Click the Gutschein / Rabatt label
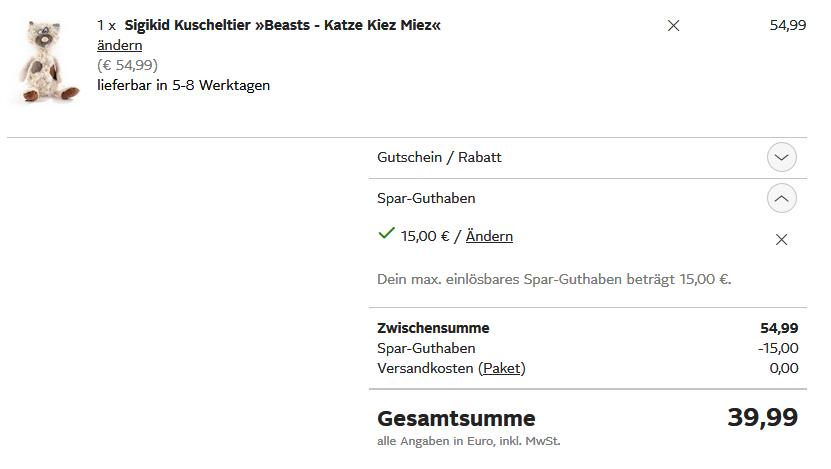 click(x=439, y=158)
